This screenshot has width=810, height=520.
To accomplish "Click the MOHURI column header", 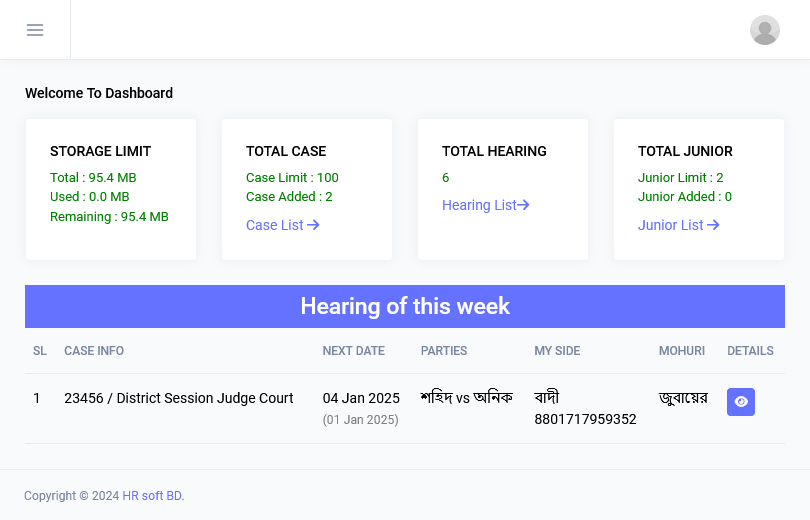I will coord(682,351).
